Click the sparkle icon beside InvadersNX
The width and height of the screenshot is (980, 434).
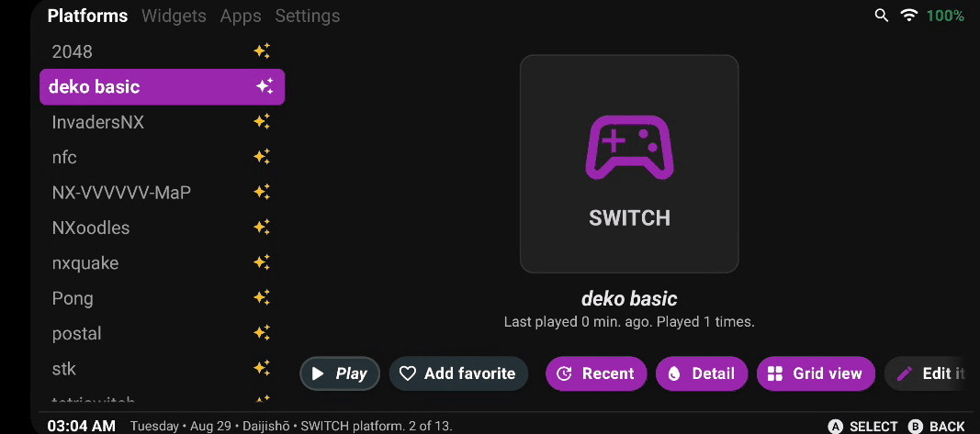[262, 122]
